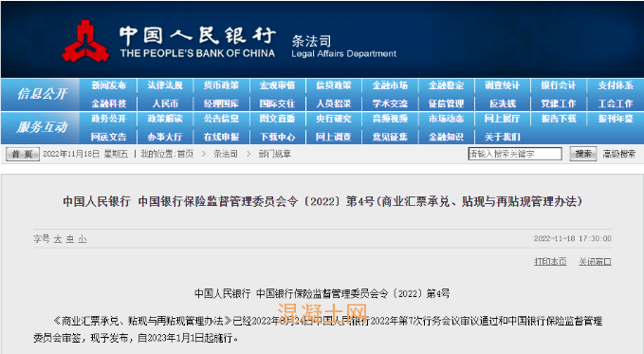Open the 新闻发布 menu item

coord(108,85)
